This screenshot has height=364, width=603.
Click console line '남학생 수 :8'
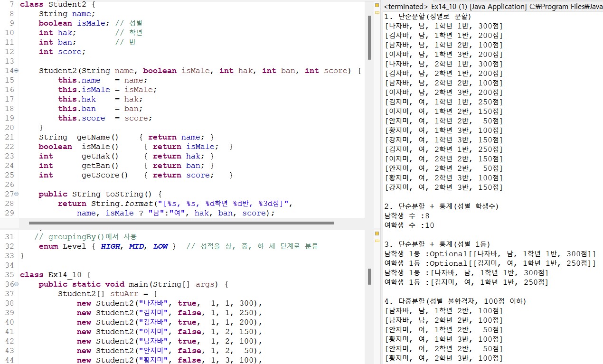[407, 216]
